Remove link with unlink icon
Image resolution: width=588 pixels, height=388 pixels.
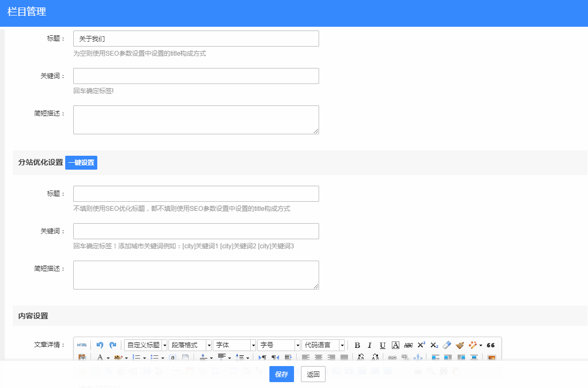405,357
